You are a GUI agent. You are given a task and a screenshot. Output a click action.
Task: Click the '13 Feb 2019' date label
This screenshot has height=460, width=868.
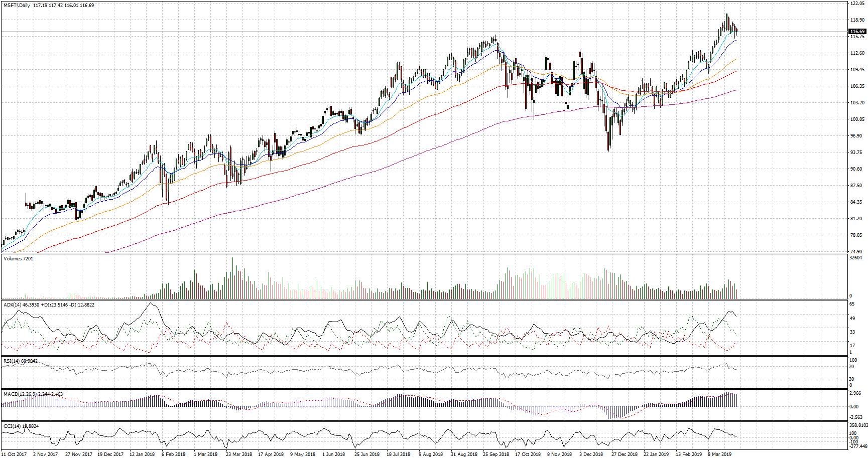tap(689, 454)
